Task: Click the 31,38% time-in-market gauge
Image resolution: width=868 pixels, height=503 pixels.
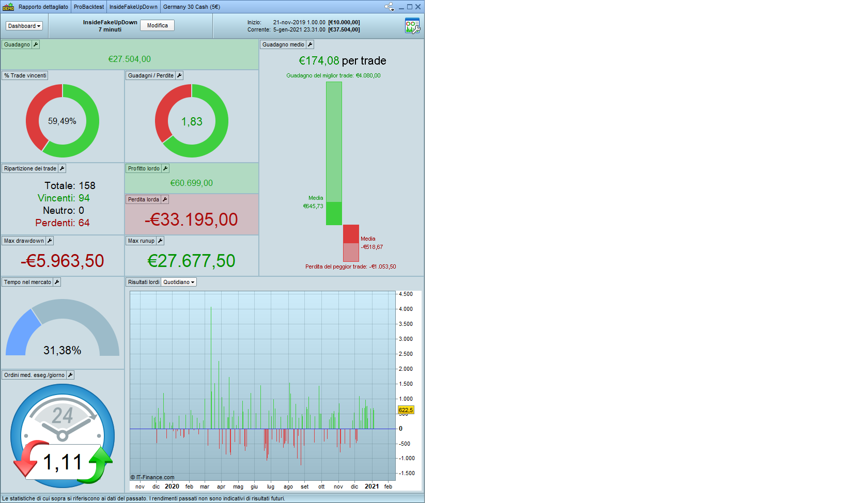Action: click(63, 328)
